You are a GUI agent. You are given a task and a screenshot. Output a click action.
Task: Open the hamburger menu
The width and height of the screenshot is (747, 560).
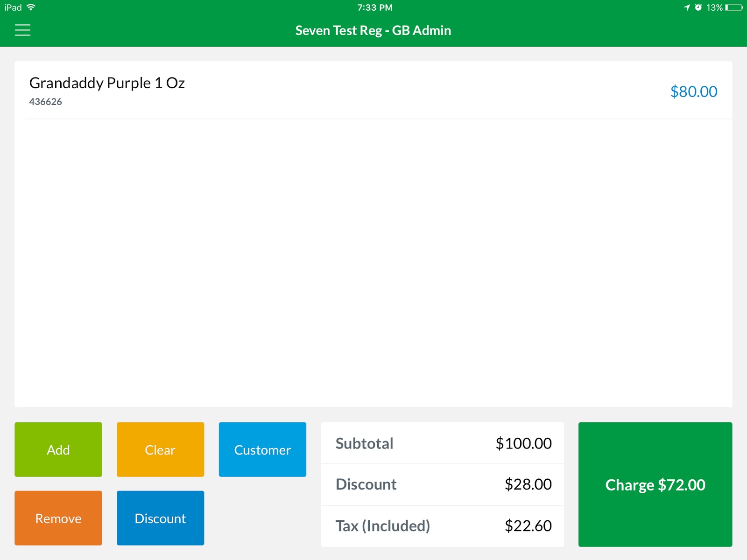pos(22,30)
